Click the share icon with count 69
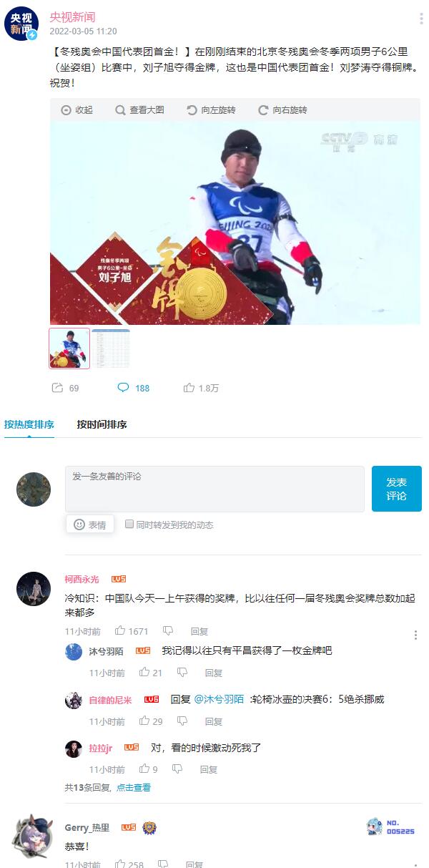The width and height of the screenshot is (429, 868). tap(57, 387)
